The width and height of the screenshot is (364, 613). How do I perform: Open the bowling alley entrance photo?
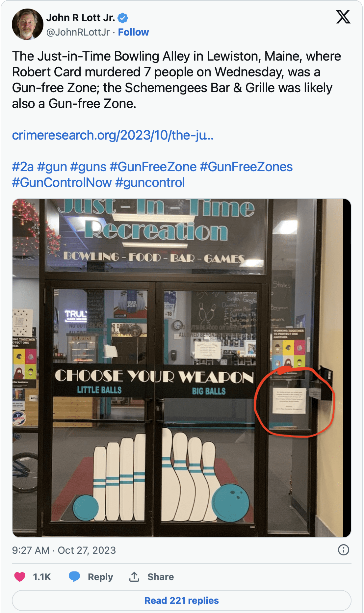coord(182,368)
